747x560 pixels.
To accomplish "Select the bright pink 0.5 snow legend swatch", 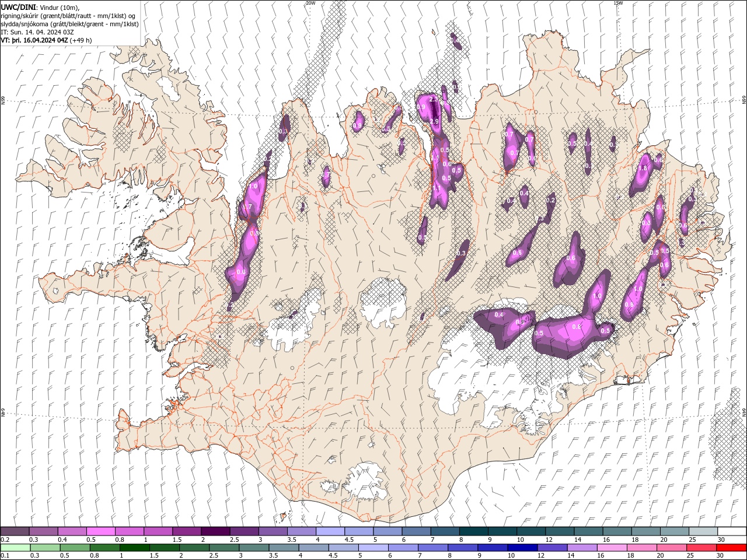I will [x=100, y=531].
